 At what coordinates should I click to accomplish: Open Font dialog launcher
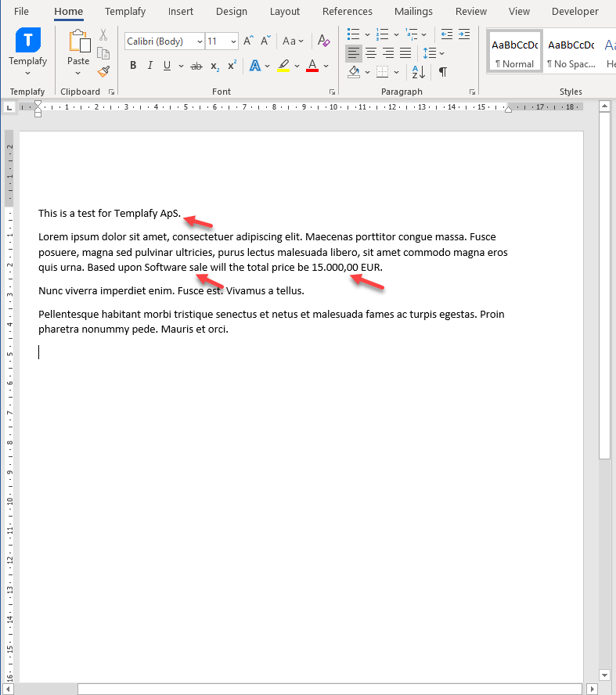tap(332, 92)
